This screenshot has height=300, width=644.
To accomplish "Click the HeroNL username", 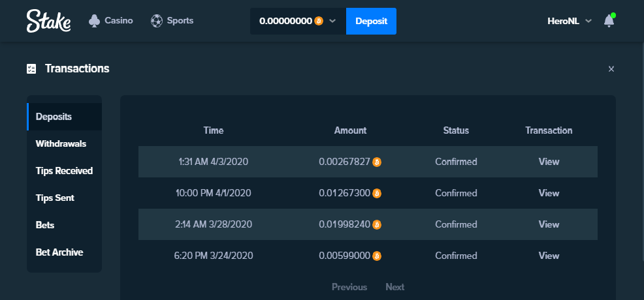I will pyautogui.click(x=564, y=21).
